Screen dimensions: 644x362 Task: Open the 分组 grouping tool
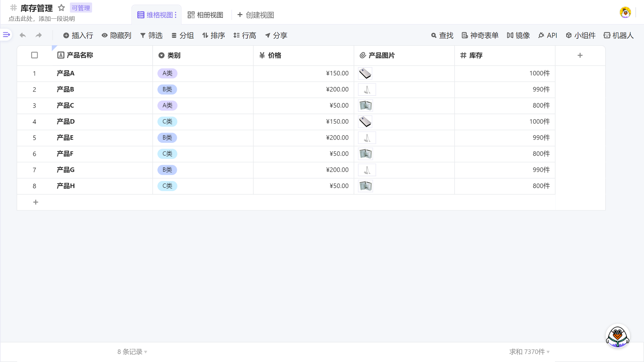coord(183,35)
